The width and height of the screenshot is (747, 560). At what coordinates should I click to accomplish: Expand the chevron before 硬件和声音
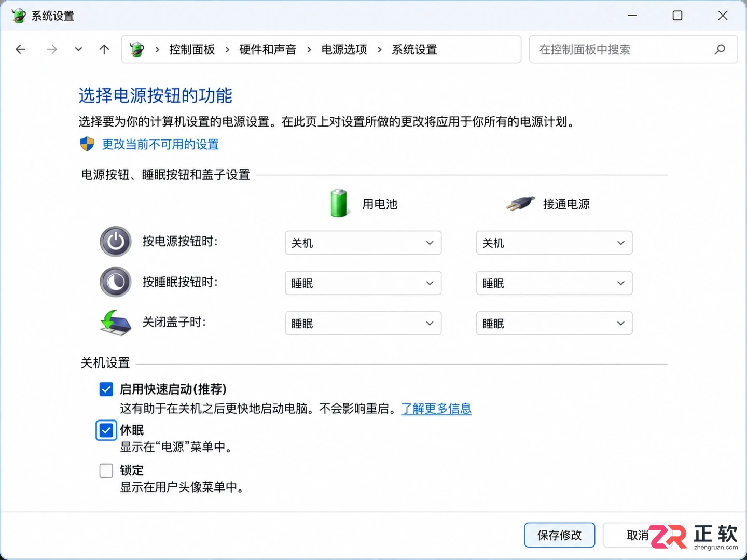(x=227, y=49)
